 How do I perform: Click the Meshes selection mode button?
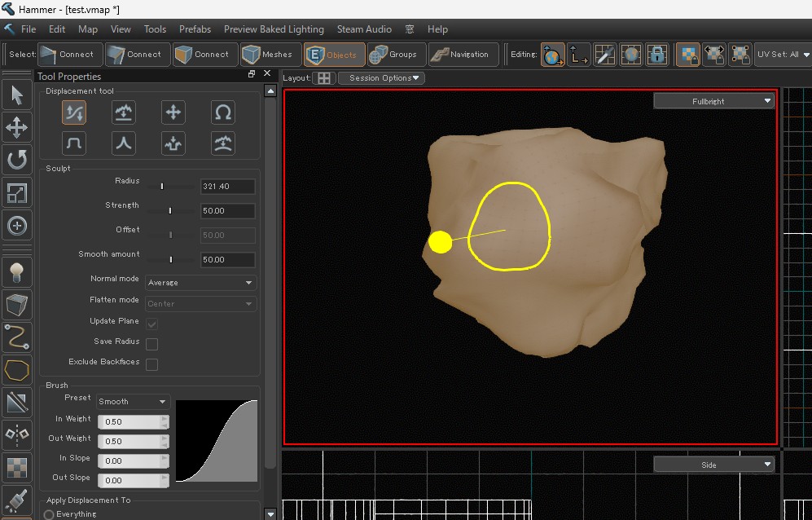tap(268, 55)
